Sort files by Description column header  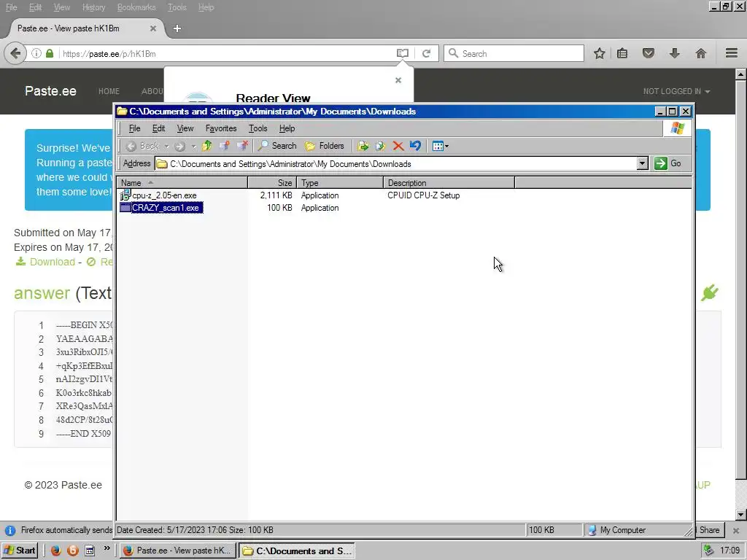click(449, 183)
